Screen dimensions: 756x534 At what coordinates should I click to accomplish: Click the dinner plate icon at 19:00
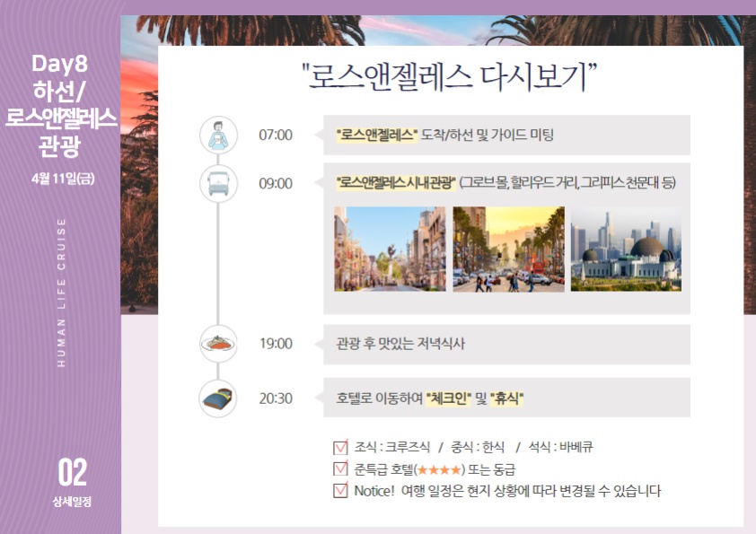coord(218,344)
